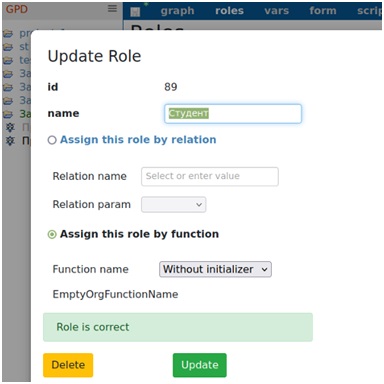Open the Relation param dropdown

[x=173, y=204]
